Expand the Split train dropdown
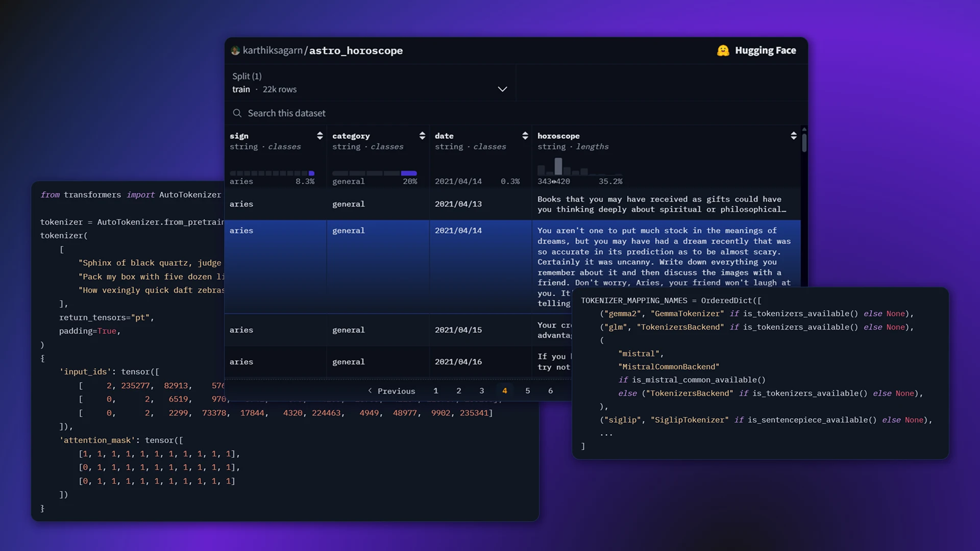 click(x=502, y=89)
